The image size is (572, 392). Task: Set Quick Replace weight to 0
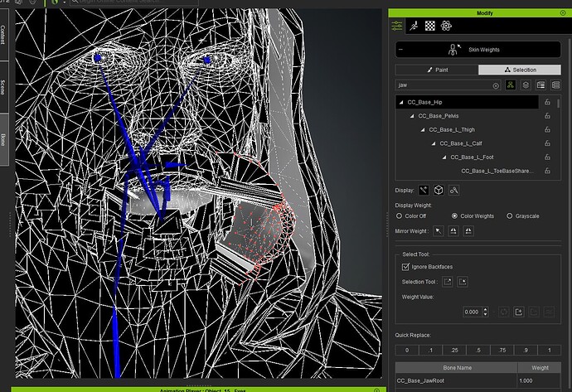[x=407, y=351]
